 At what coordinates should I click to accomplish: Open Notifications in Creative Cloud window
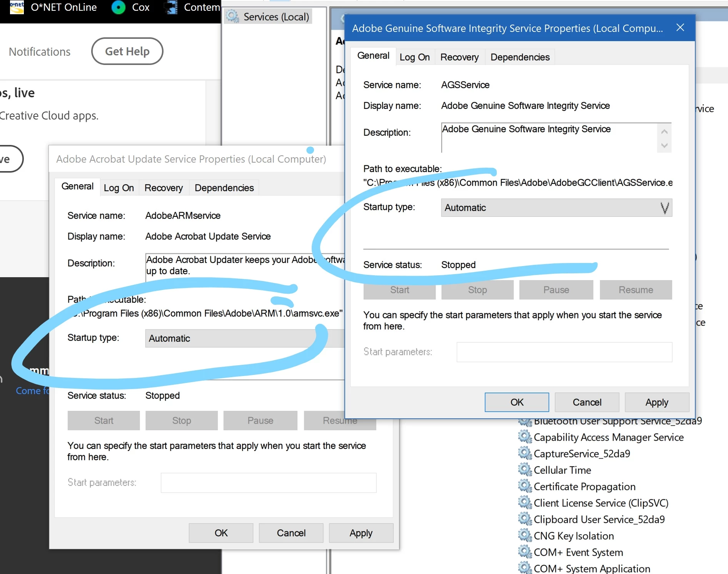40,52
